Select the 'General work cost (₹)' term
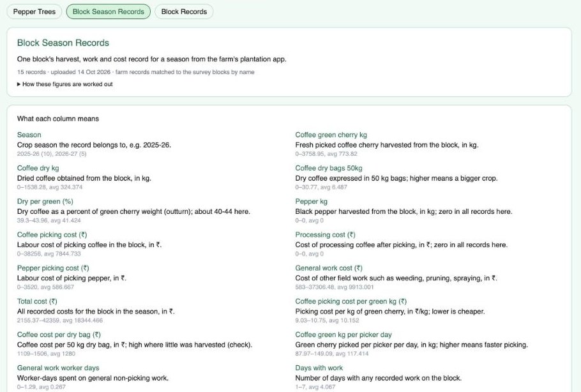 click(x=329, y=268)
